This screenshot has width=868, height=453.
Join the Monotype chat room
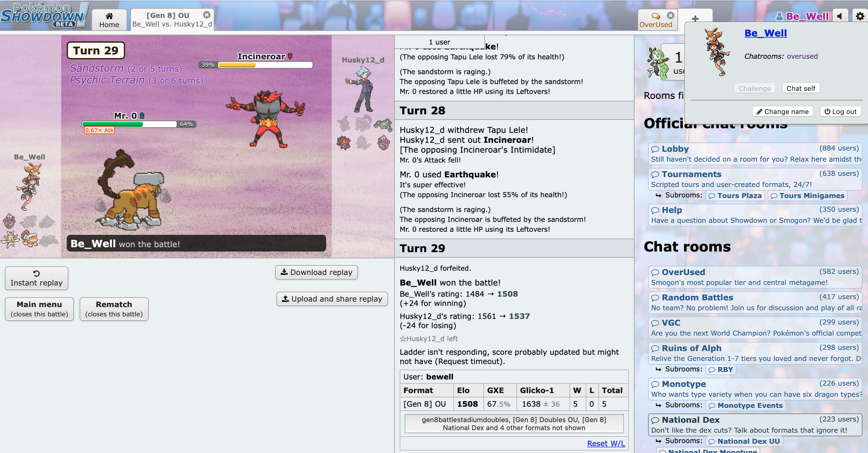[755, 389]
